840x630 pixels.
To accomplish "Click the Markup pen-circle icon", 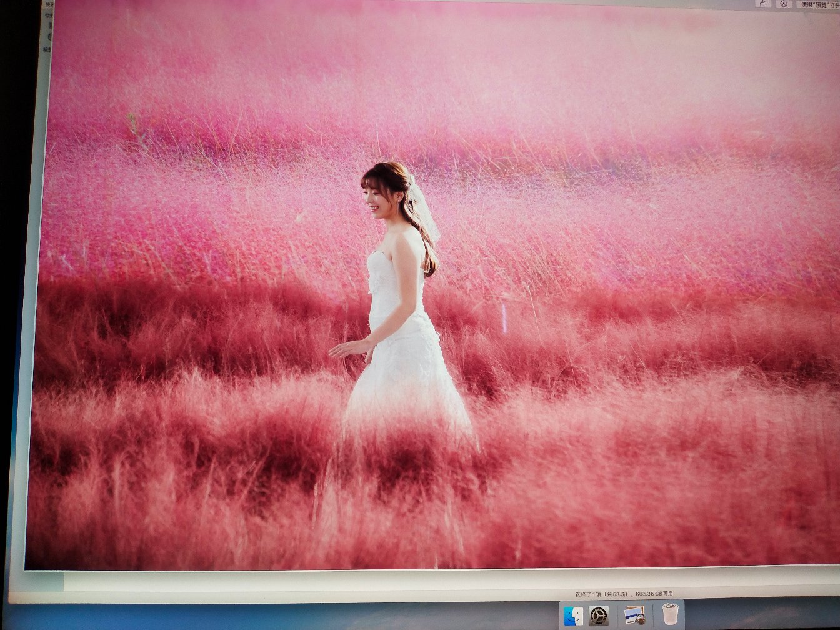I will (x=784, y=4).
